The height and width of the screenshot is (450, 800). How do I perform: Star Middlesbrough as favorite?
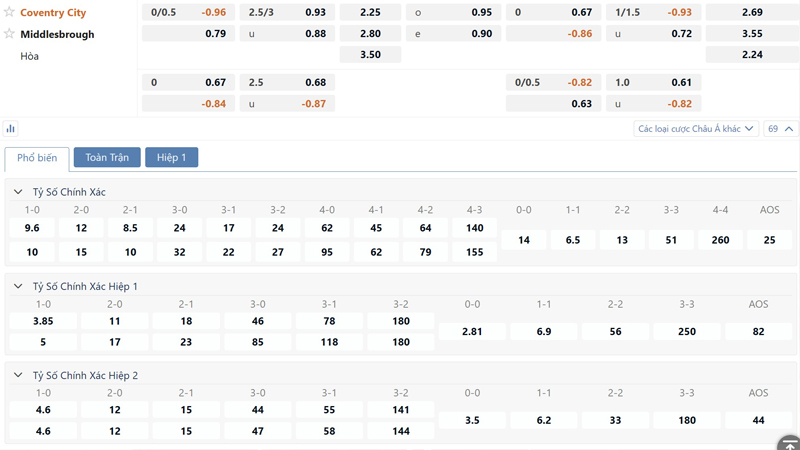(x=9, y=34)
